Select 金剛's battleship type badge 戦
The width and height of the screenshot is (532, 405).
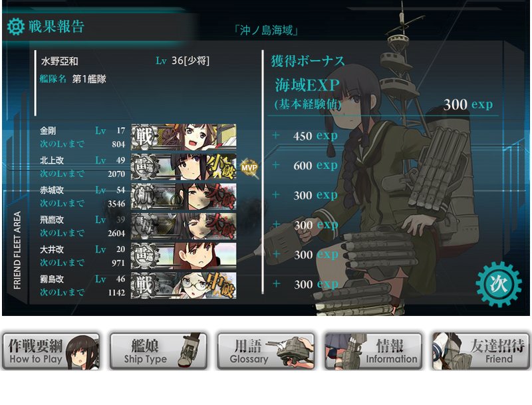[x=145, y=137]
